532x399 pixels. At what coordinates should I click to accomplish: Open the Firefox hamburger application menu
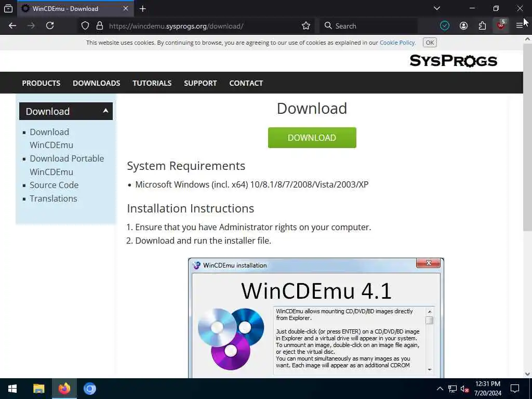(519, 26)
